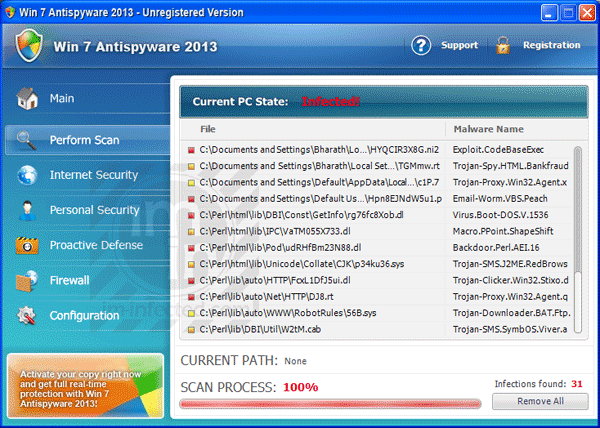600x428 pixels.
Task: Click the scan list vertical scrollbar
Action: 578,239
